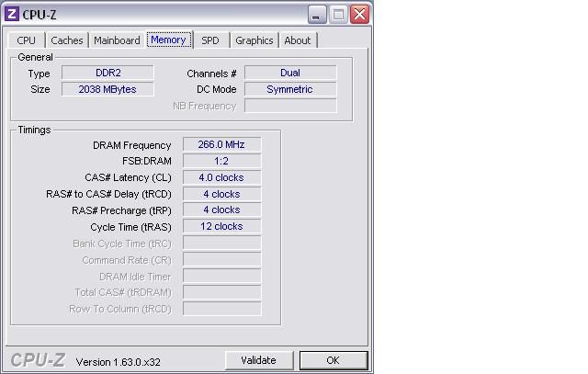
Task: Click the Validate button
Action: click(x=259, y=360)
